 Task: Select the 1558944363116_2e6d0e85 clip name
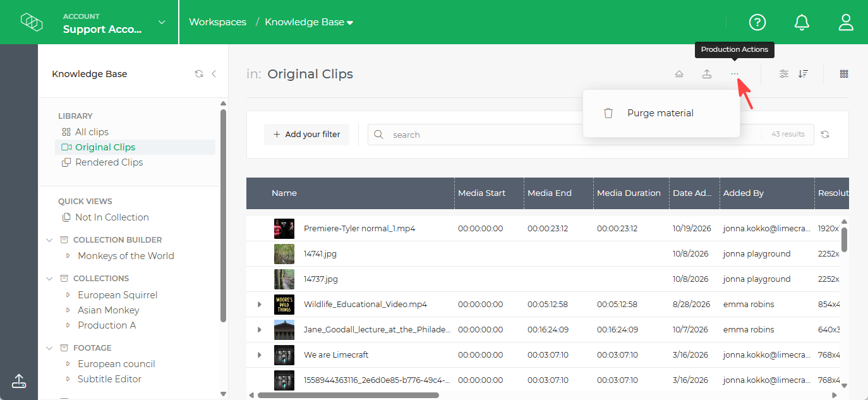377,380
